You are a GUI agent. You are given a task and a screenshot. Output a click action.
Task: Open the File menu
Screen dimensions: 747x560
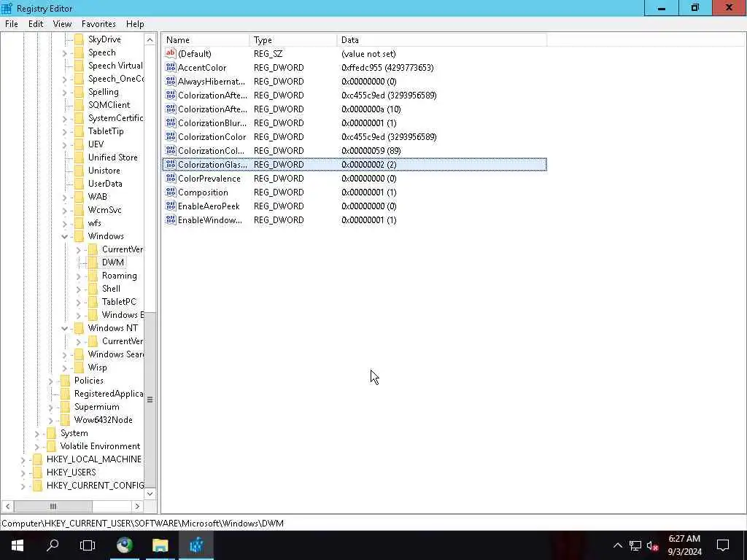coord(12,24)
